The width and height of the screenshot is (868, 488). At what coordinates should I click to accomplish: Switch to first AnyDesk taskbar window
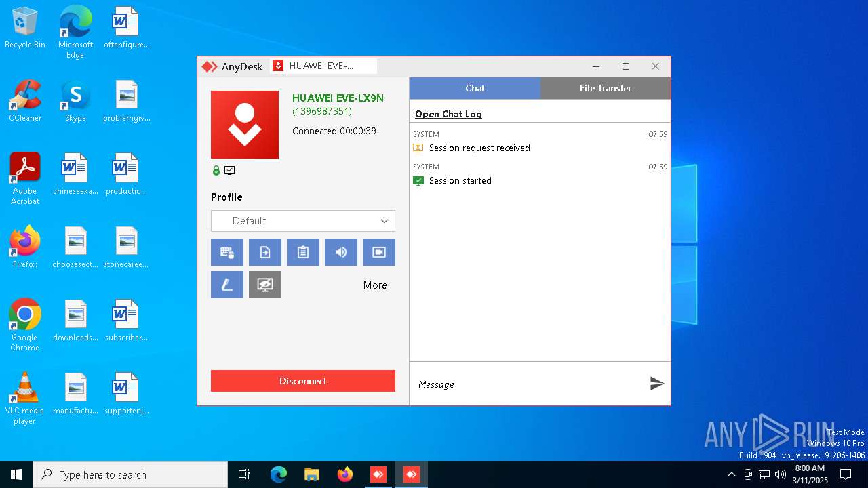click(x=378, y=474)
